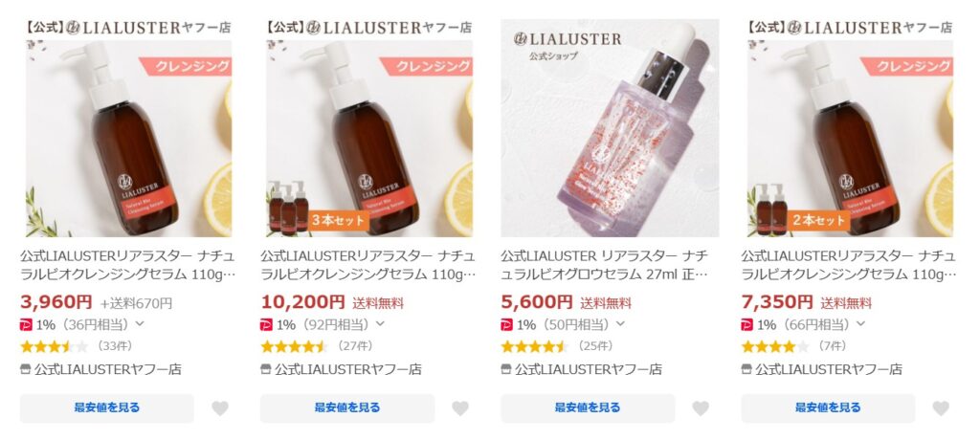Favorite the 3,960円 cleansing serum with heart icon
This screenshot has width=980, height=440.
(220, 408)
